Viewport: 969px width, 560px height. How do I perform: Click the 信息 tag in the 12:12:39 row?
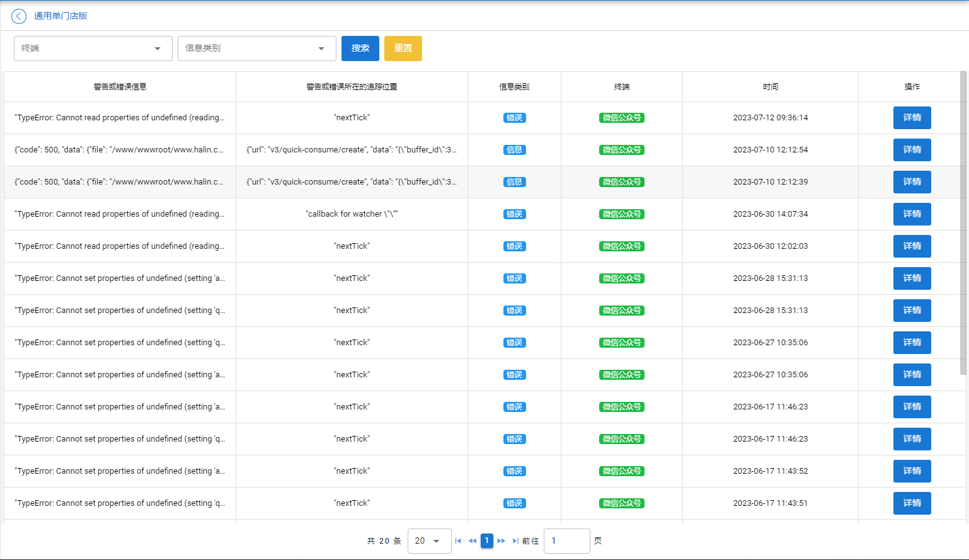(515, 182)
